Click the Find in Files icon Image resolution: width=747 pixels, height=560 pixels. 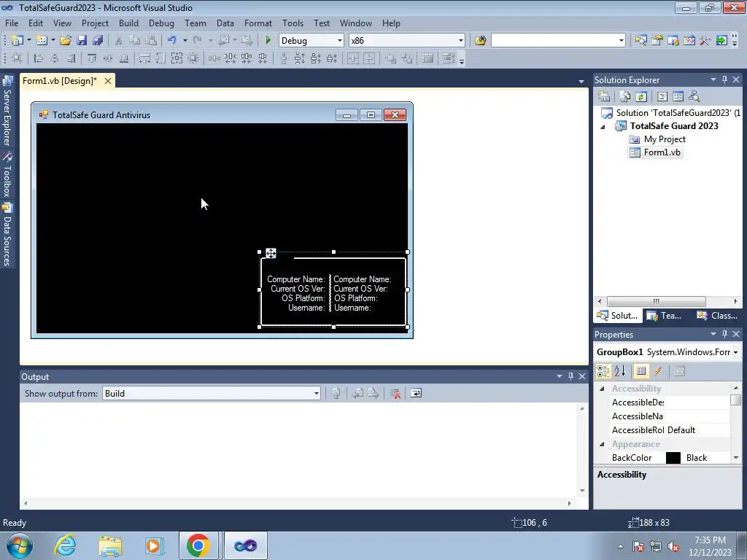point(480,41)
